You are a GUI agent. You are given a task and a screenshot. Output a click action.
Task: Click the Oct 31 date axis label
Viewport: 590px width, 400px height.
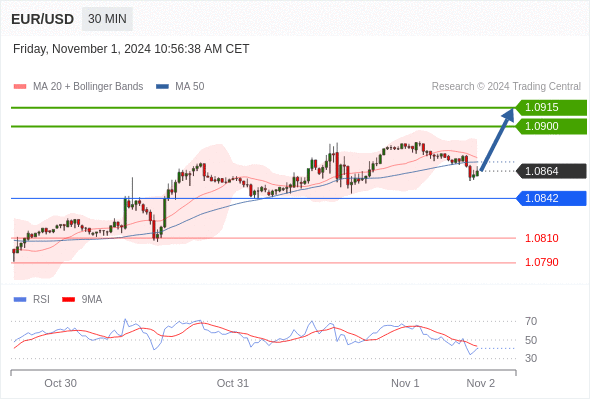[x=233, y=383]
